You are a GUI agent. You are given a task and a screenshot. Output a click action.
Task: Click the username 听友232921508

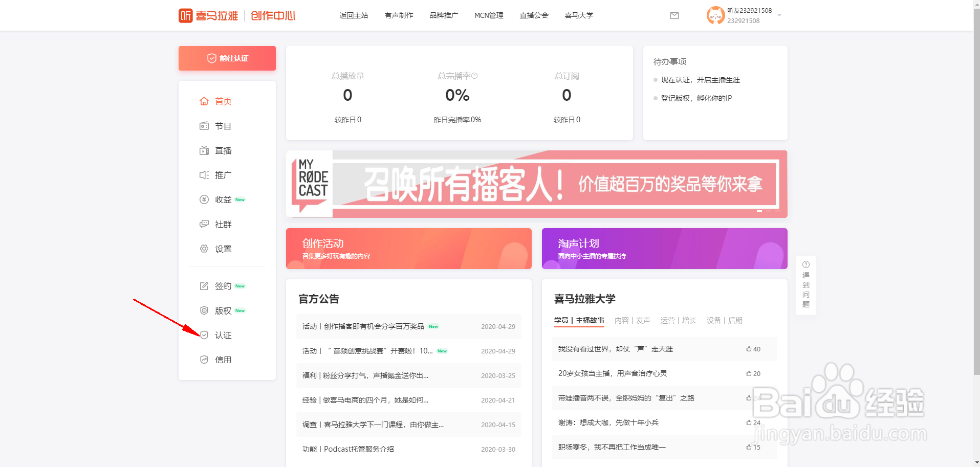(x=750, y=10)
